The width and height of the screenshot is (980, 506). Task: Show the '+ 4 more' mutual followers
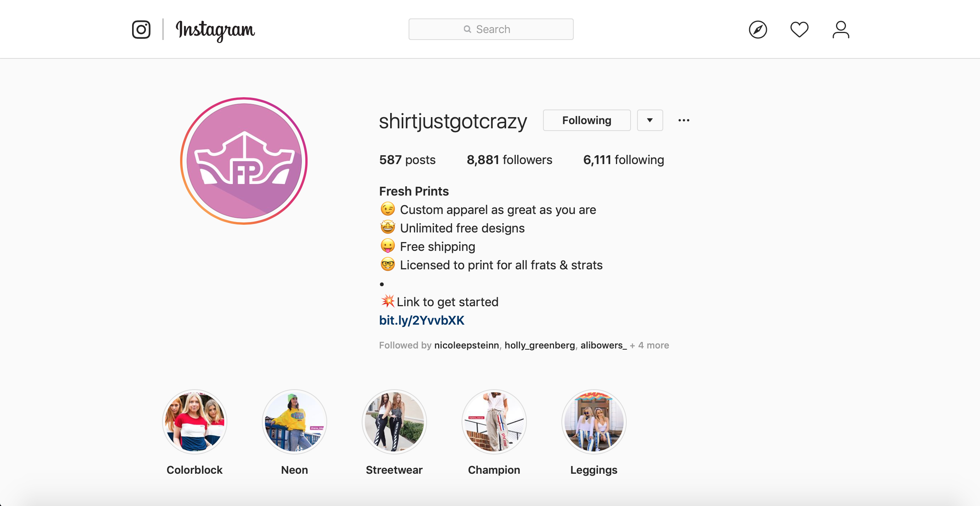649,345
